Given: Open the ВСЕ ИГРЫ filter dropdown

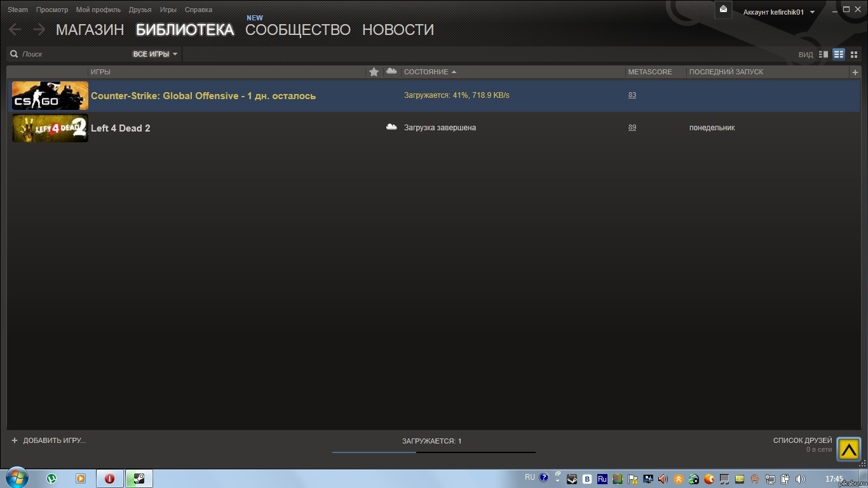Looking at the screenshot, I should tap(155, 54).
